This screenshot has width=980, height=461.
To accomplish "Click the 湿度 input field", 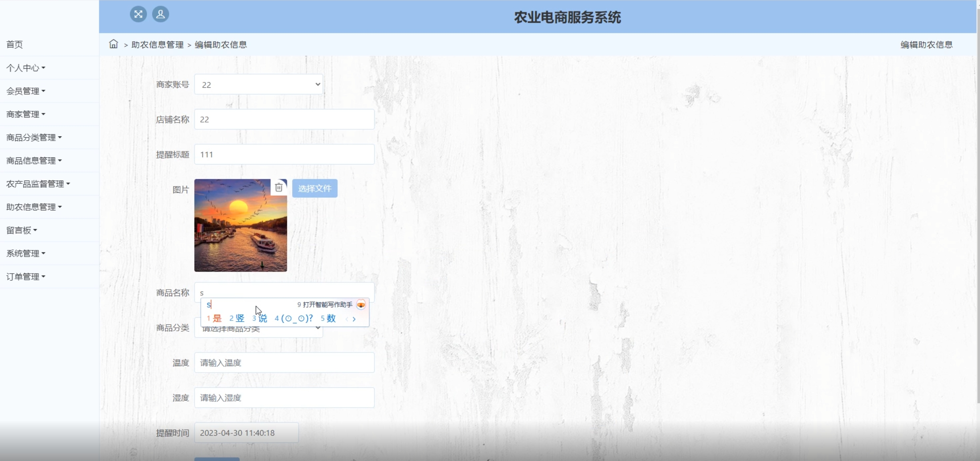I will point(284,398).
